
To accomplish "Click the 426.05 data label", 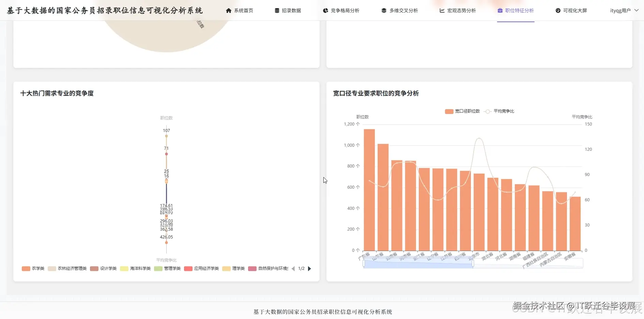I will click(x=166, y=237).
